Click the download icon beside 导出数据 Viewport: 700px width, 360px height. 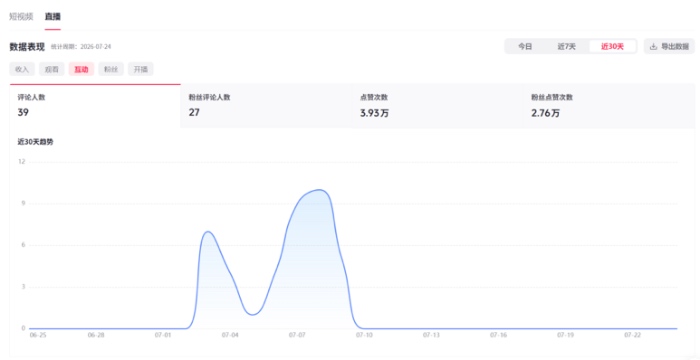[x=653, y=46]
